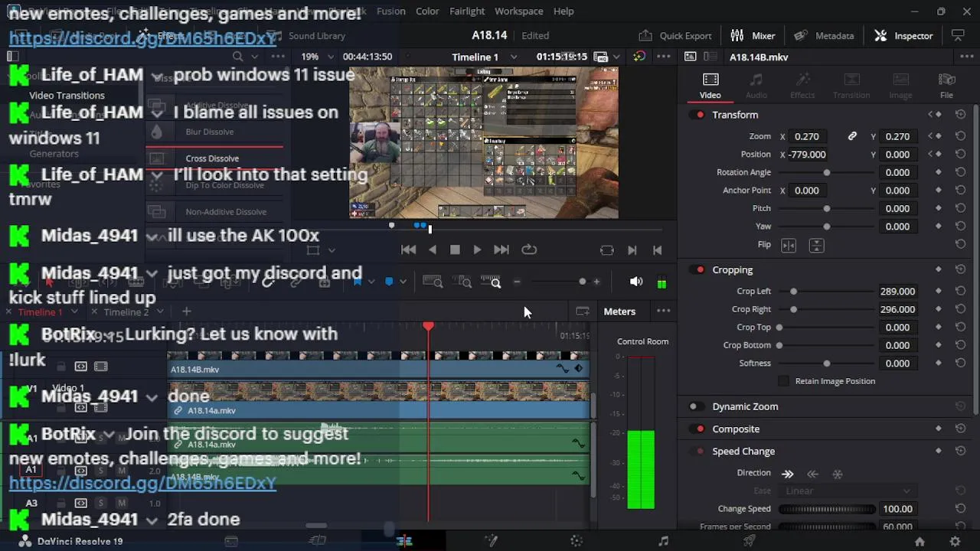This screenshot has height=551, width=980.
Task: Go to first frame in viewer
Action: pyautogui.click(x=408, y=249)
